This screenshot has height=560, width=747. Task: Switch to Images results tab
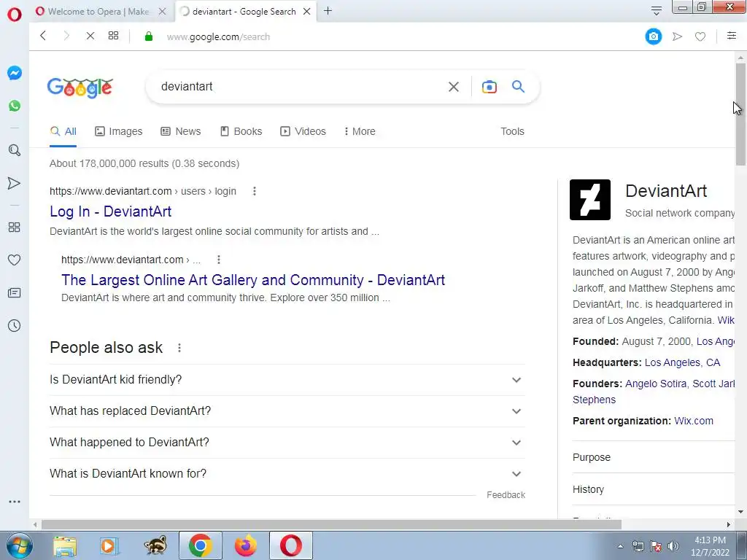(x=119, y=131)
